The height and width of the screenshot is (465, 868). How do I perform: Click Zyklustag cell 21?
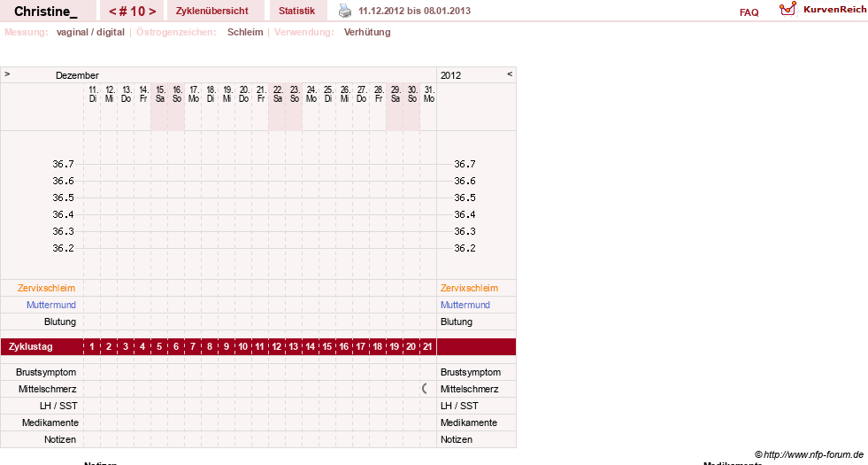[x=427, y=346]
